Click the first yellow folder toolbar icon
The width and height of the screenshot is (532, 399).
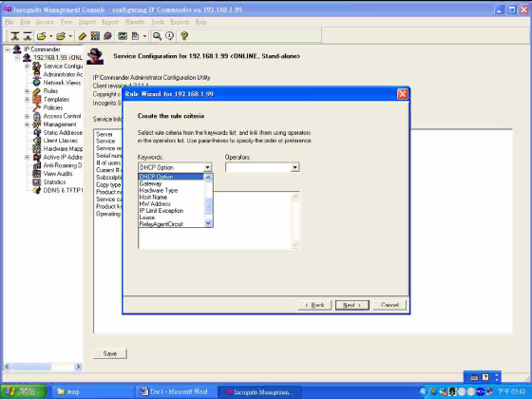tap(42, 36)
